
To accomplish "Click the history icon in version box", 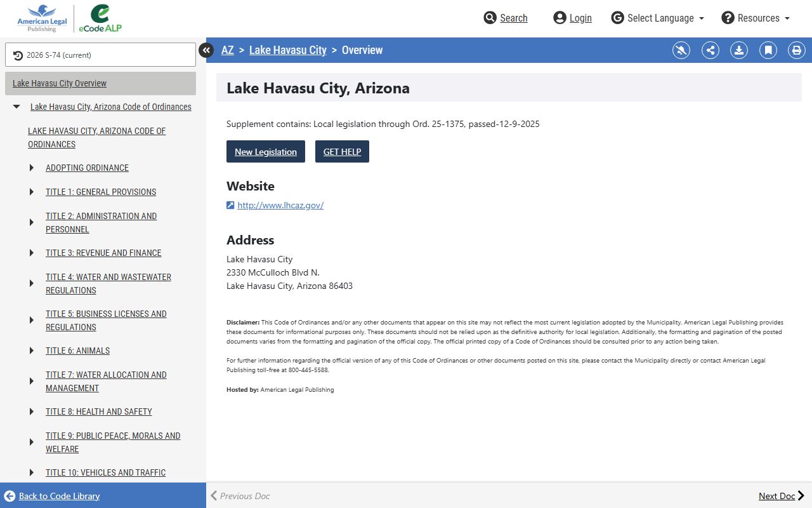I will tap(18, 55).
